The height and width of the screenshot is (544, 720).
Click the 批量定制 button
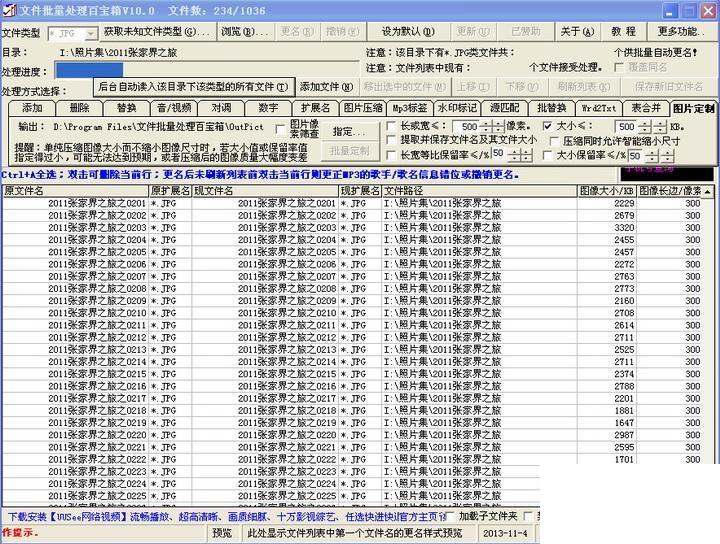(349, 151)
